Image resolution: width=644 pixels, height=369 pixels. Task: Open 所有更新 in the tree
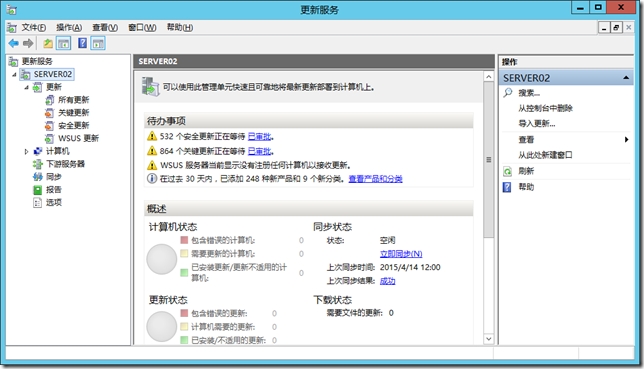click(x=74, y=100)
